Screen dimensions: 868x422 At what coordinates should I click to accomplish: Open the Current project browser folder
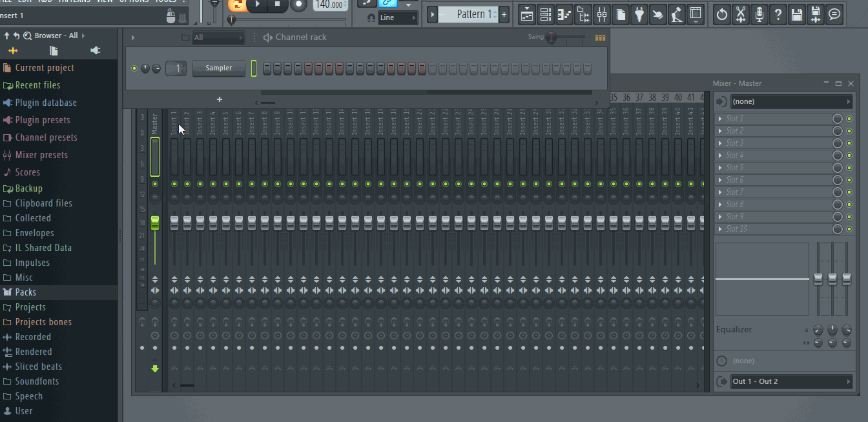coord(45,68)
